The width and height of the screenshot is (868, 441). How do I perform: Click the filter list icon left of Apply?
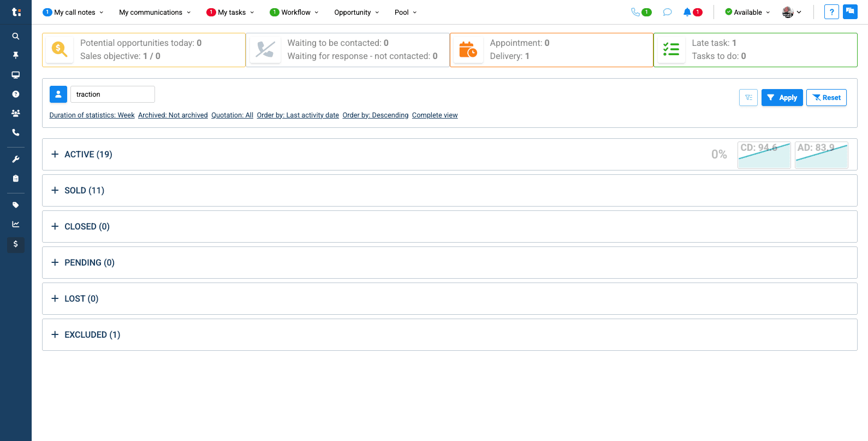click(x=748, y=98)
